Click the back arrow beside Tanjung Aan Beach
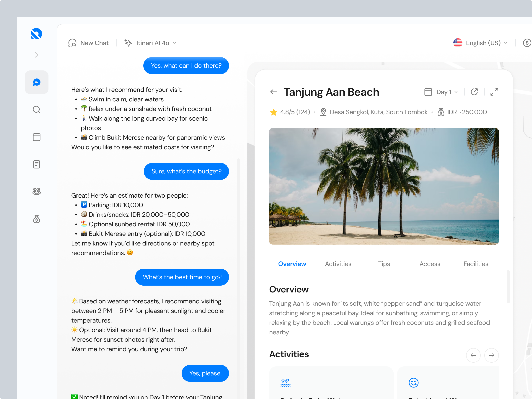Image resolution: width=532 pixels, height=399 pixels. (273, 92)
